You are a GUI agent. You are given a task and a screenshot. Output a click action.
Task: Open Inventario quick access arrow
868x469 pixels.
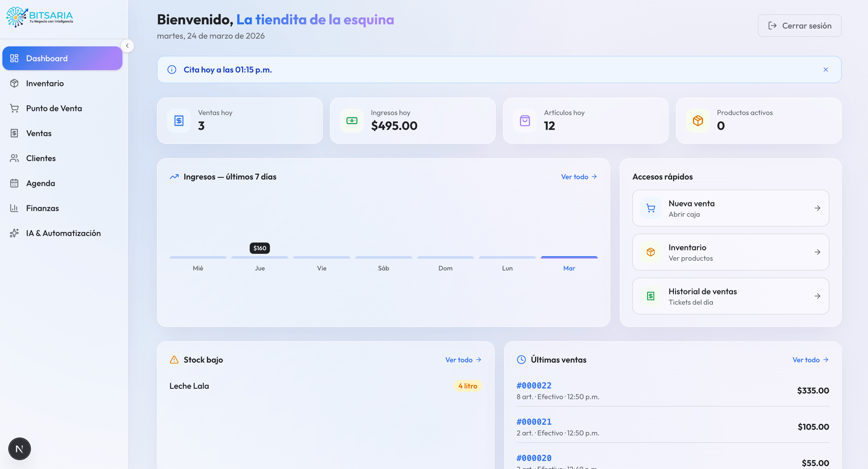(x=818, y=252)
